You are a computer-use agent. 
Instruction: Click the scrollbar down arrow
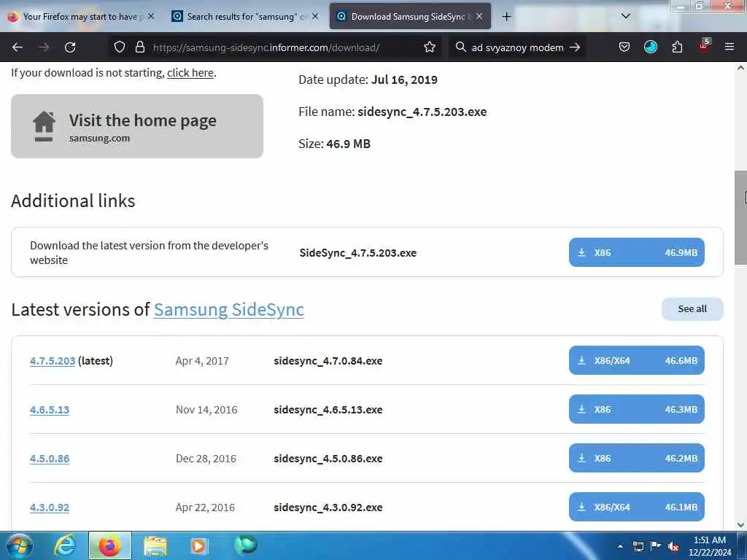pyautogui.click(x=741, y=525)
